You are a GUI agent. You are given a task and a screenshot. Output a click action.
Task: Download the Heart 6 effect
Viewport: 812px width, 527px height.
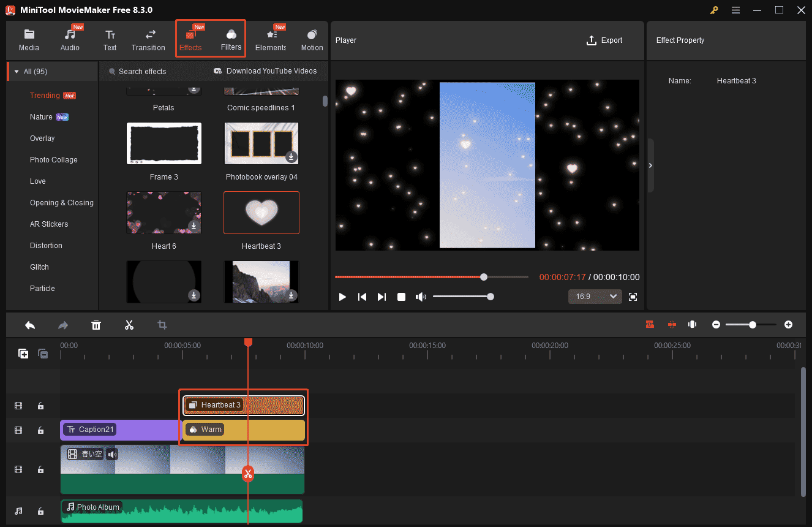click(194, 226)
